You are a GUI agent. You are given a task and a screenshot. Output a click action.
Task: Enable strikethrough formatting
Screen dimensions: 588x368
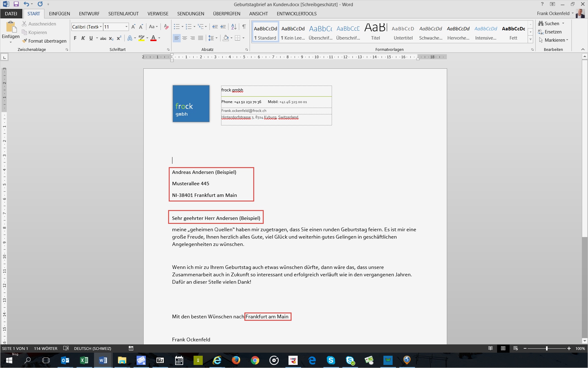coord(103,38)
